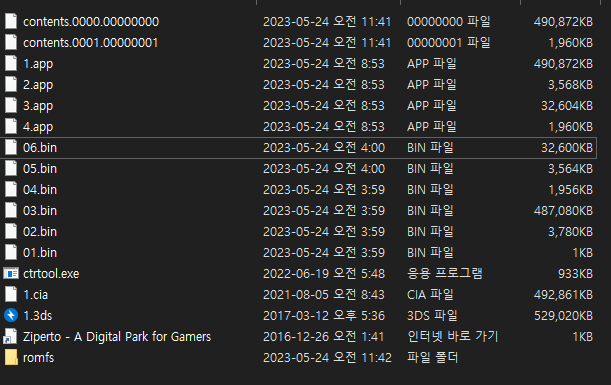Click the file icon next to 2.app
611x385 pixels.
point(11,85)
